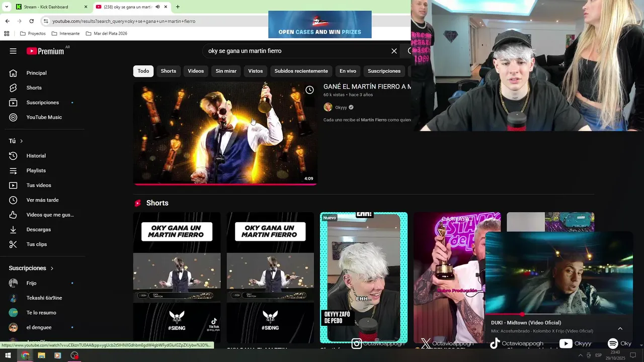
Task: Open el denguee subscription channel
Action: coord(39,327)
